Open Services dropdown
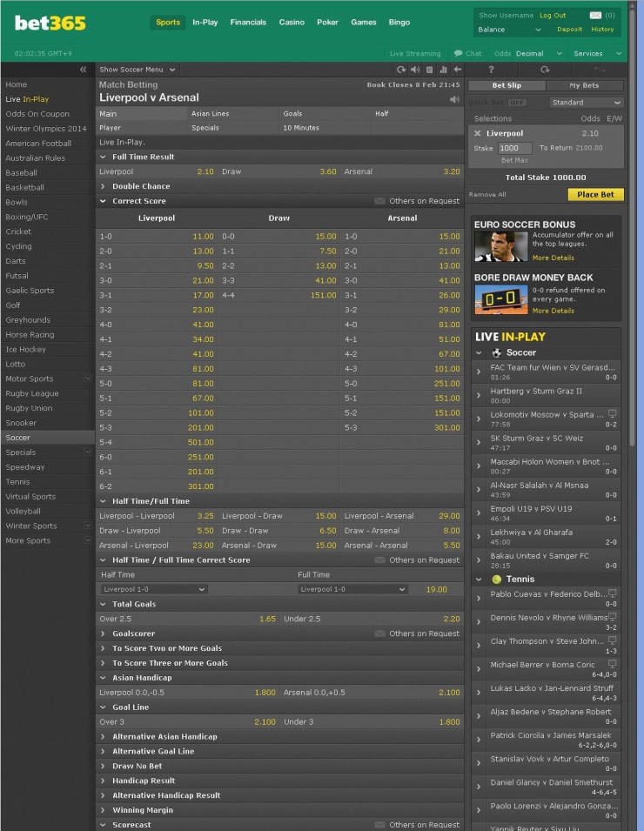This screenshot has width=644, height=831. click(x=597, y=54)
